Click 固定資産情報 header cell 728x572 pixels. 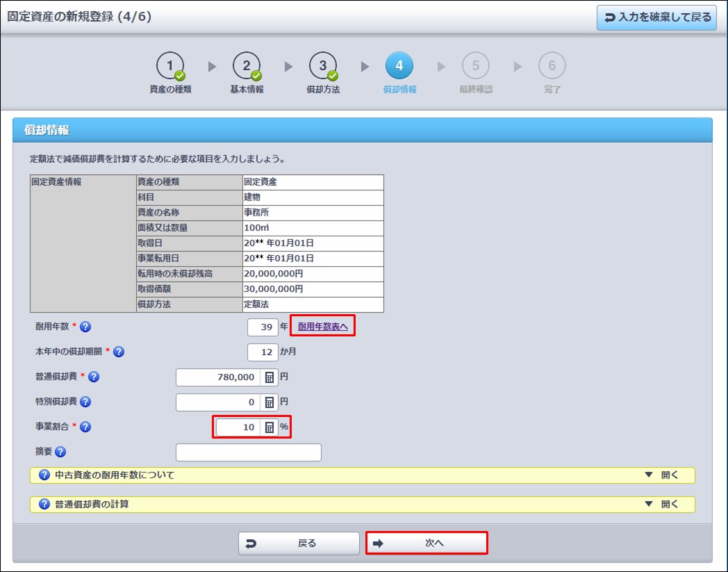point(83,243)
